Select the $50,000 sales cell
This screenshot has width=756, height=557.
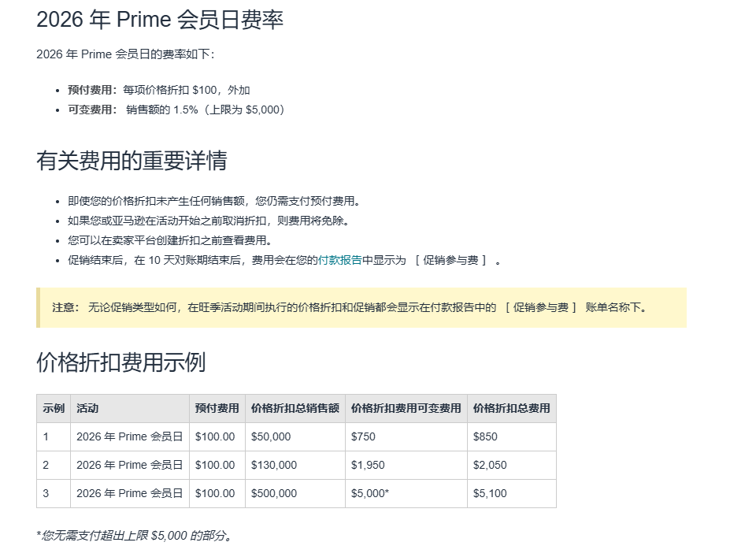coord(271,436)
